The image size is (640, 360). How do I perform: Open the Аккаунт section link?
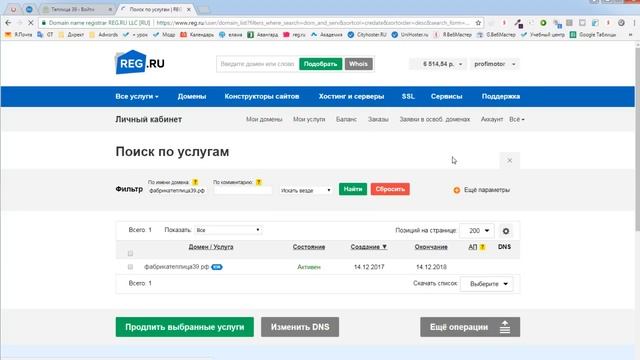[x=492, y=120]
